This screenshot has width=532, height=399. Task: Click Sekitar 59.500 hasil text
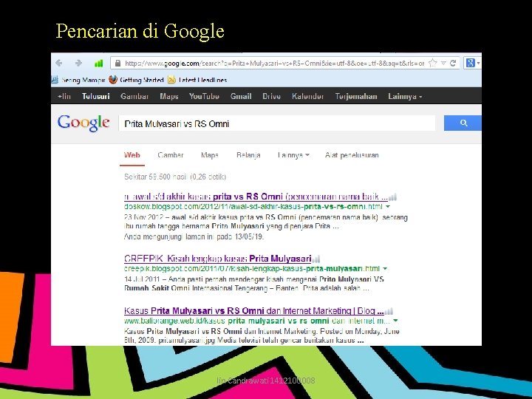175,177
